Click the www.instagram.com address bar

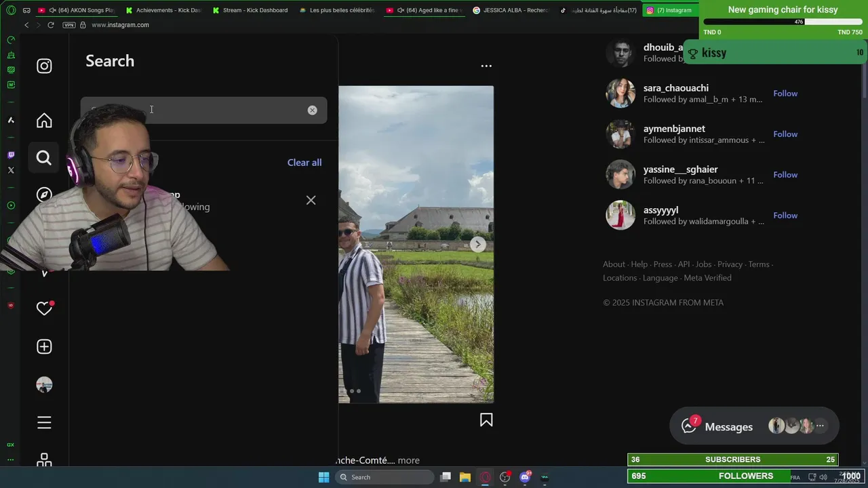120,25
